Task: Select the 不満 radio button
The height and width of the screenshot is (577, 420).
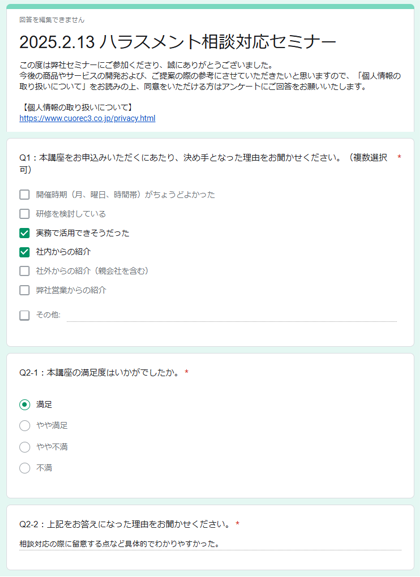Action: [25, 468]
